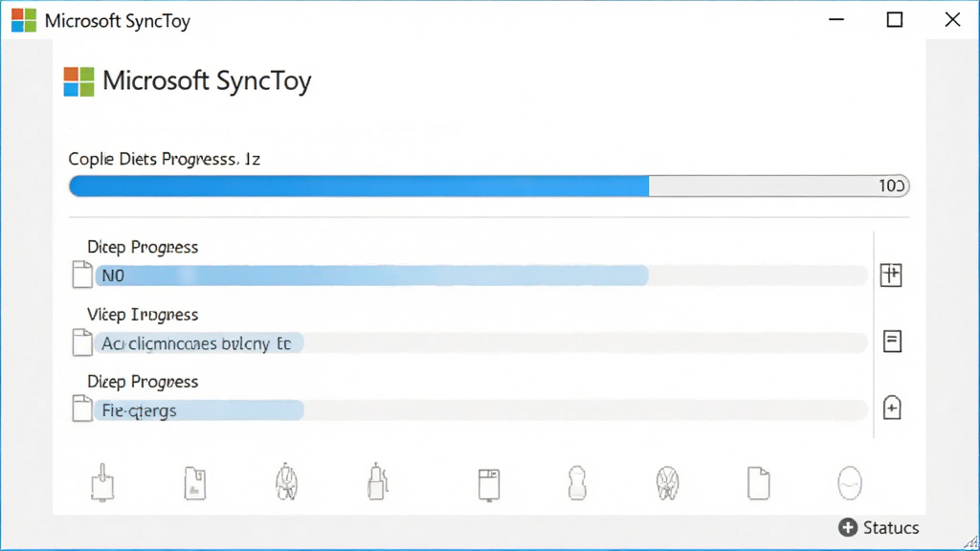Click the Microsoft logo in the title bar
The image size is (980, 551).
24,21
